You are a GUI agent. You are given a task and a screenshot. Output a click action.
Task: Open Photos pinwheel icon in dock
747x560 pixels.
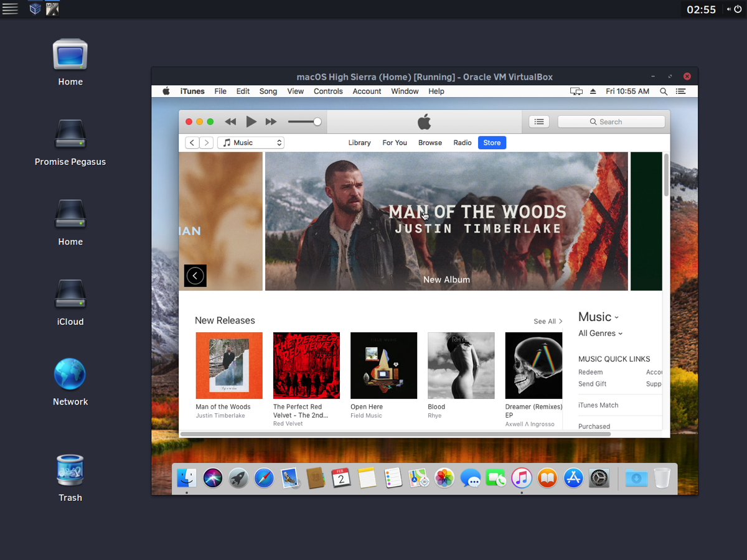pos(444,478)
